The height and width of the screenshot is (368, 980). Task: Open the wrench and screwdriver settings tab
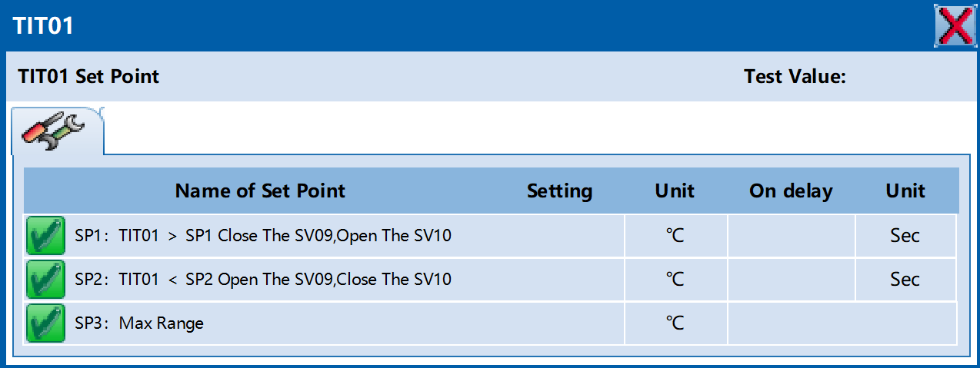point(58,131)
